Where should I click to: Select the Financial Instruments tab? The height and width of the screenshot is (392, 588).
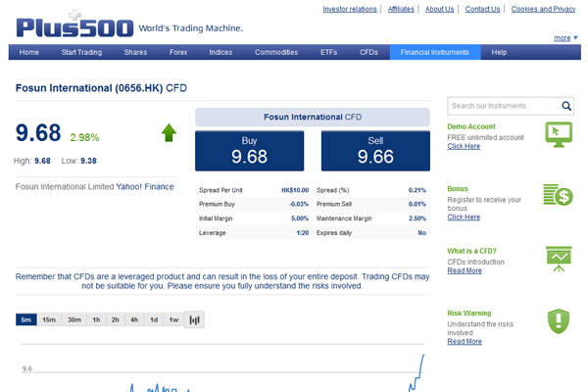tap(435, 52)
